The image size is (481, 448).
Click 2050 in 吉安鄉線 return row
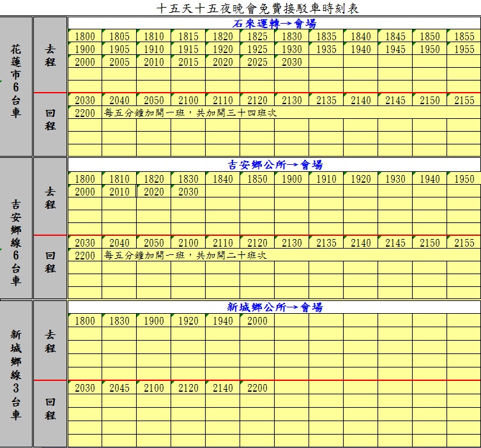pyautogui.click(x=154, y=243)
